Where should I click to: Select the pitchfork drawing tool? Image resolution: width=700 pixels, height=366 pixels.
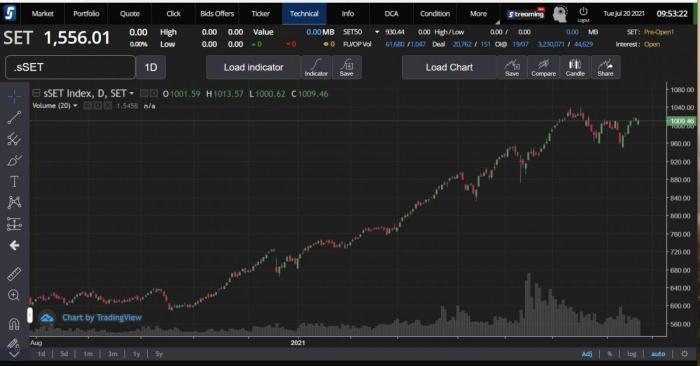14,139
